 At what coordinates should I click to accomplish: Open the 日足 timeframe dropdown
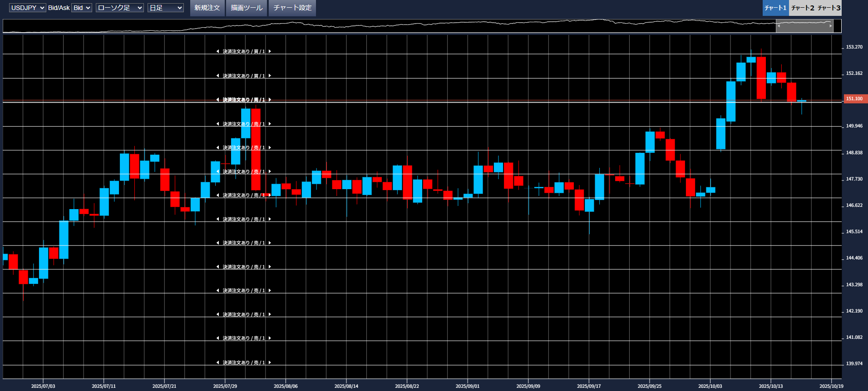point(165,8)
